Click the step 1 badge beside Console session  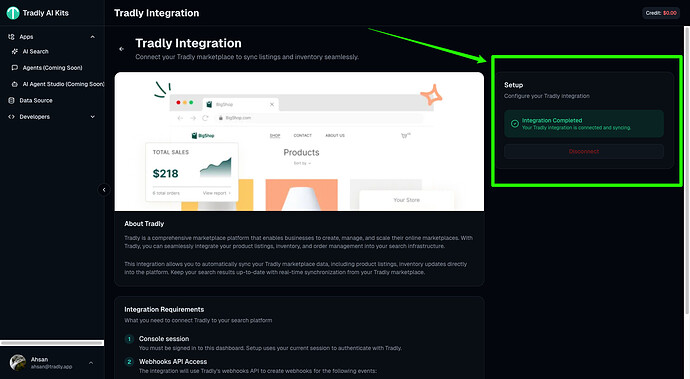click(129, 339)
